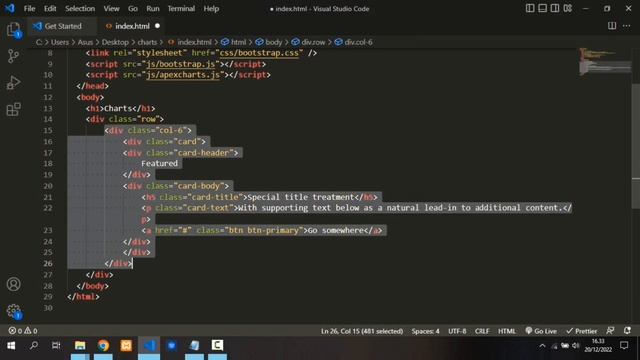
Task: Open the Help menu
Action: click(211, 9)
